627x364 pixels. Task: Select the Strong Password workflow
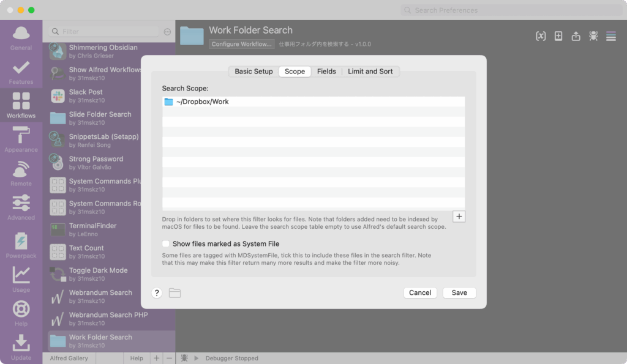(96, 162)
